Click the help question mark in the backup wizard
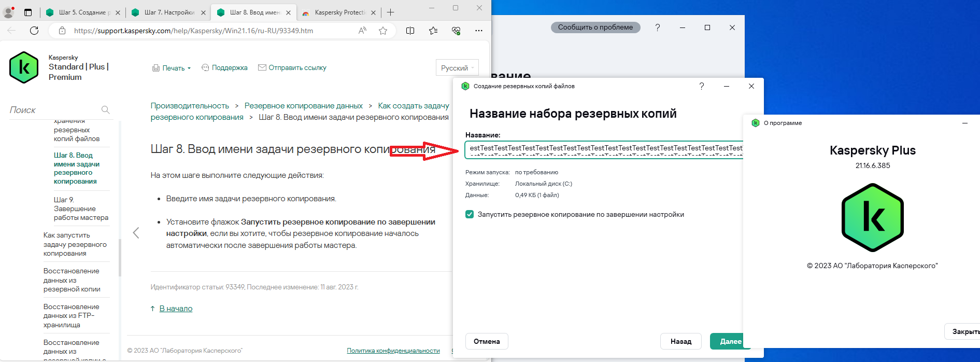Image resolution: width=980 pixels, height=362 pixels. tap(702, 86)
